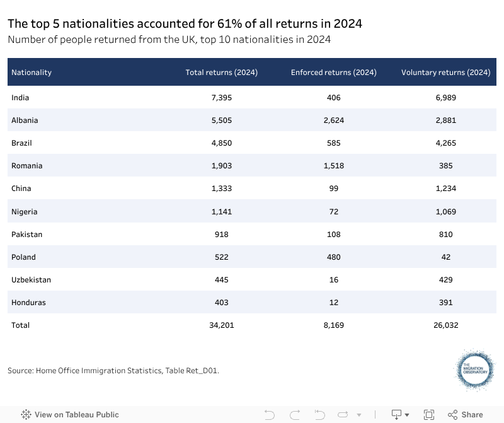Click the Undo arrow icon

click(270, 414)
